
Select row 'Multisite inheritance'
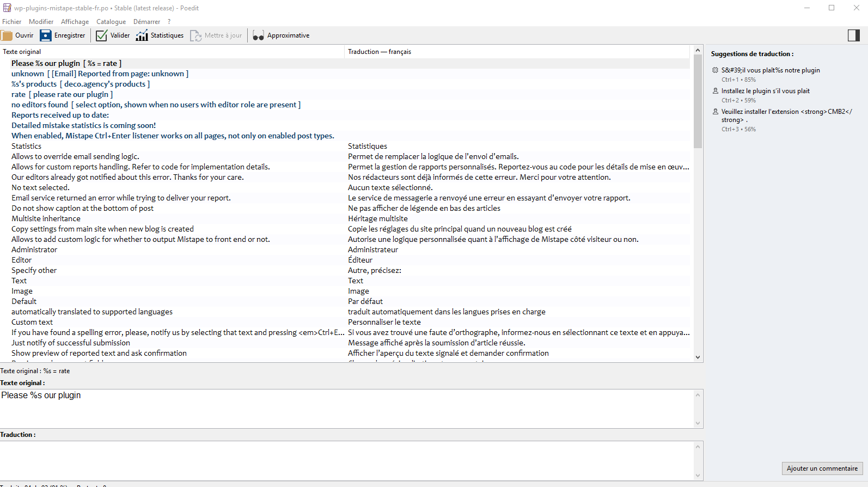(x=346, y=218)
